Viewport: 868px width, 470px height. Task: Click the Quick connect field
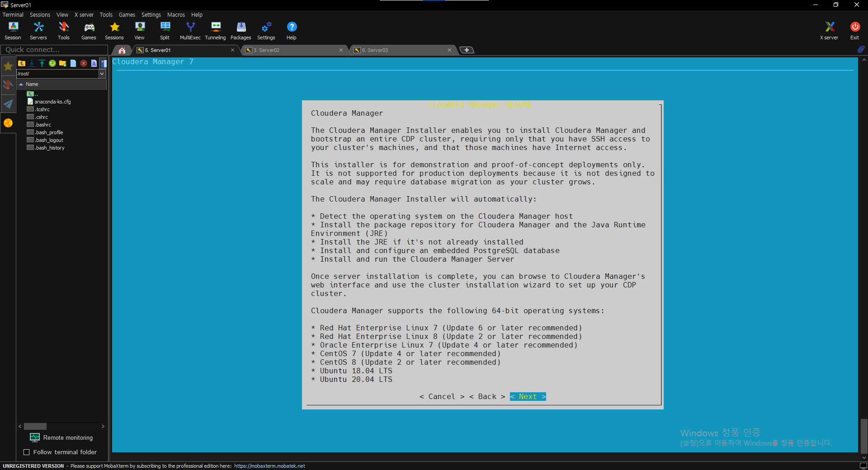pos(54,50)
